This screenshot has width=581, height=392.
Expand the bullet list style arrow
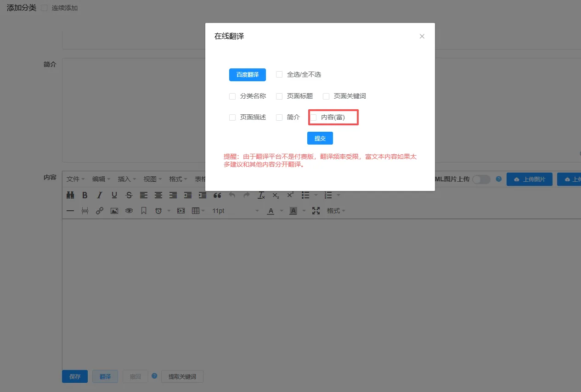(316, 195)
